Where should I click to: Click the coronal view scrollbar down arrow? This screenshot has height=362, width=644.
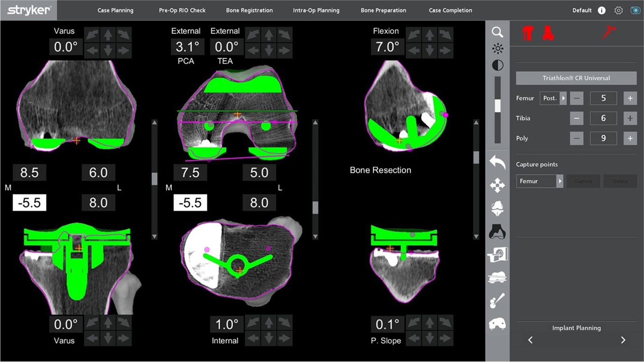point(154,237)
